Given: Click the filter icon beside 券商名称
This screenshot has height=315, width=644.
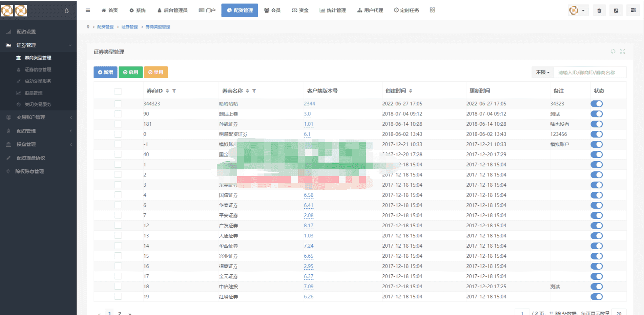Looking at the screenshot, I should (x=254, y=91).
